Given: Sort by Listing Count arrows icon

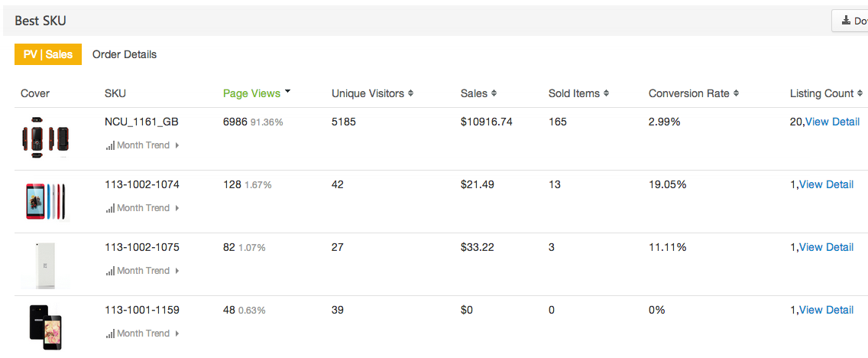Looking at the screenshot, I should (x=860, y=93).
